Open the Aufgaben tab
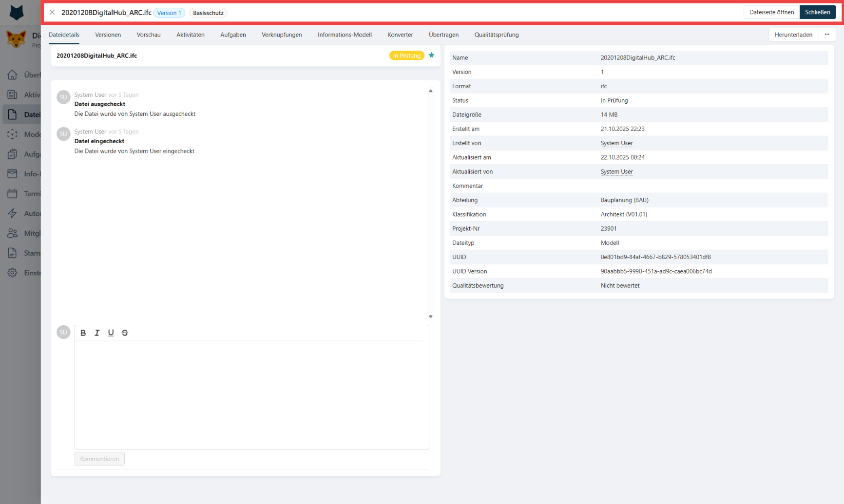This screenshot has width=844, height=504. pos(233,35)
